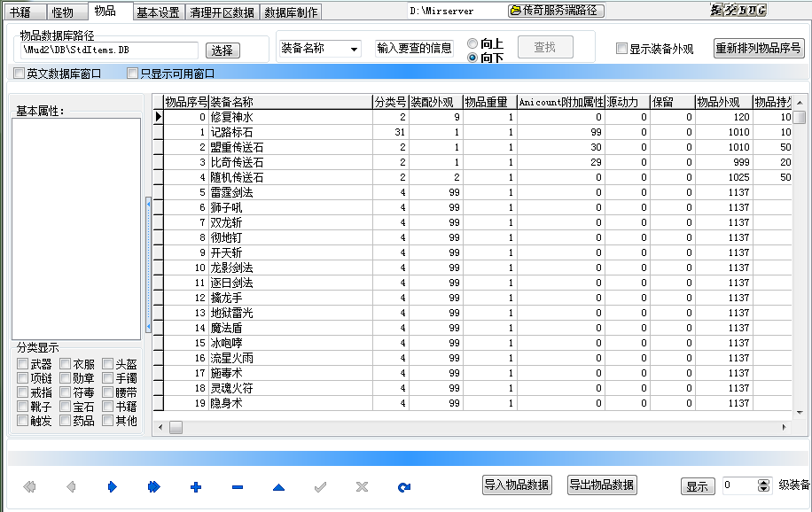
Task: Check 头盔 category filter
Action: [x=108, y=364]
